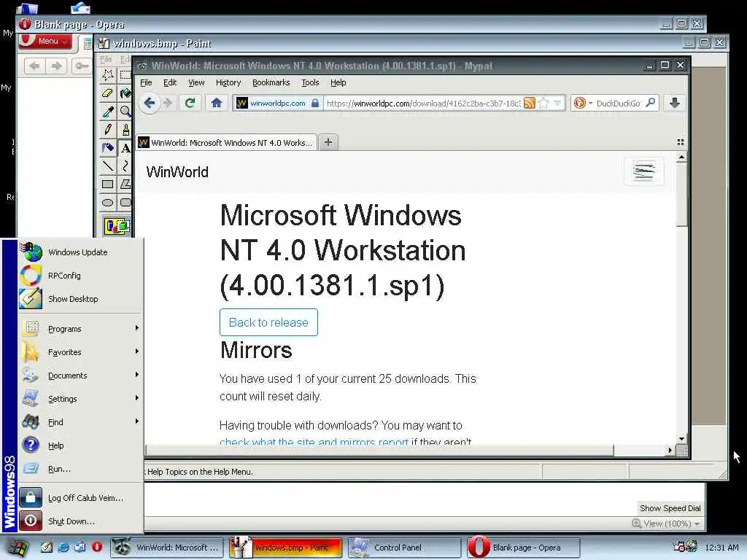Screen dimensions: 747x560
Task: Expand the Find submenu in Start menu
Action: pos(80,422)
